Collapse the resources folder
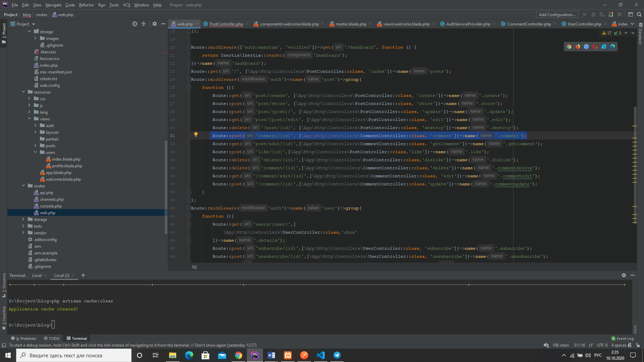This screenshot has width=644, height=362. pos(23,92)
